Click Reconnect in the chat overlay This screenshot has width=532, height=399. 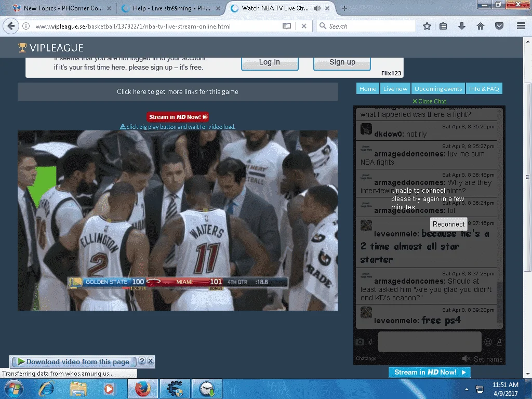point(448,224)
